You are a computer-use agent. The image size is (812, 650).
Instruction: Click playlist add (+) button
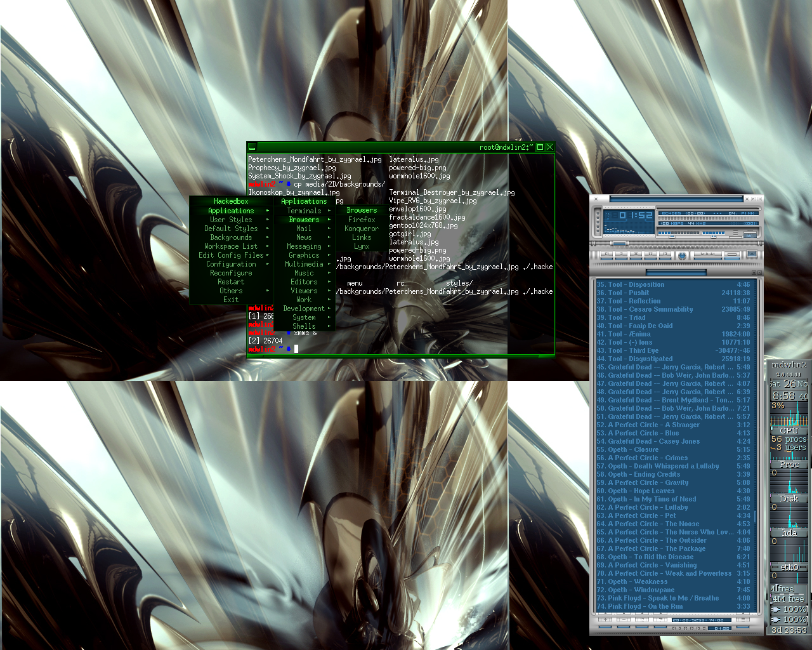point(605,620)
